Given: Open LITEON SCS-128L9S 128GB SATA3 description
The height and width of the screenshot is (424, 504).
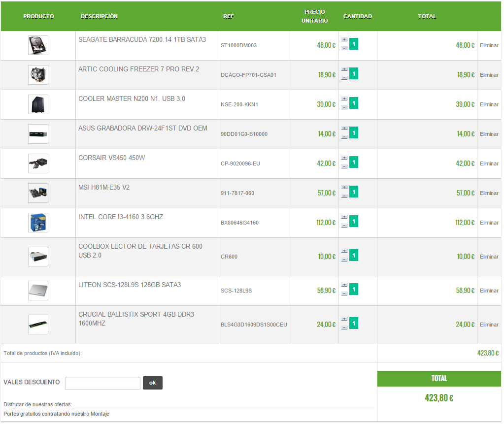Looking at the screenshot, I should (x=130, y=285).
